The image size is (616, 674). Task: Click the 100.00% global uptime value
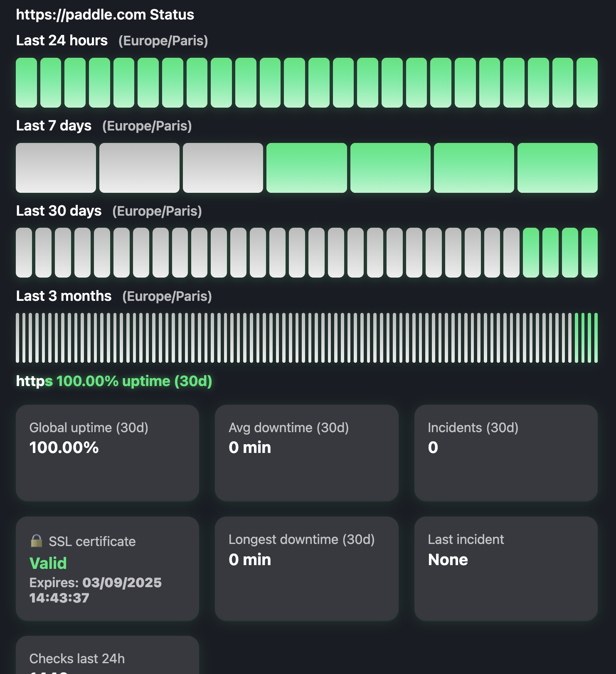[x=64, y=448]
